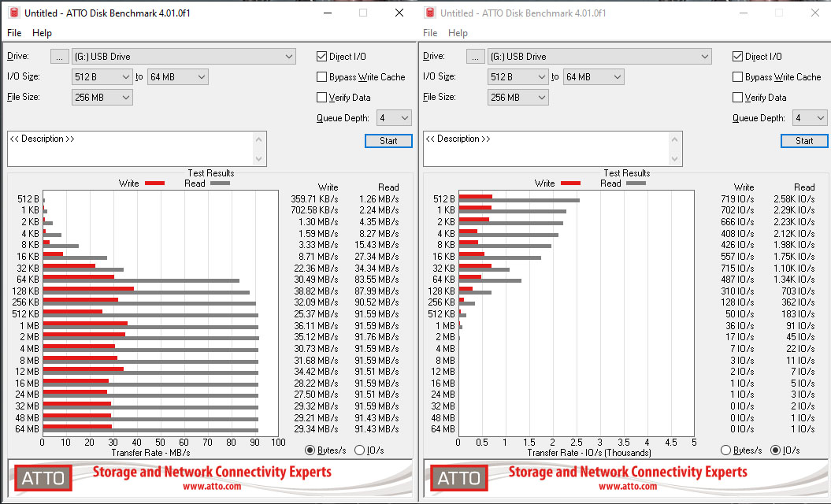Click the 359.71 KB/s write value
This screenshot has width=831, height=504.
click(314, 199)
